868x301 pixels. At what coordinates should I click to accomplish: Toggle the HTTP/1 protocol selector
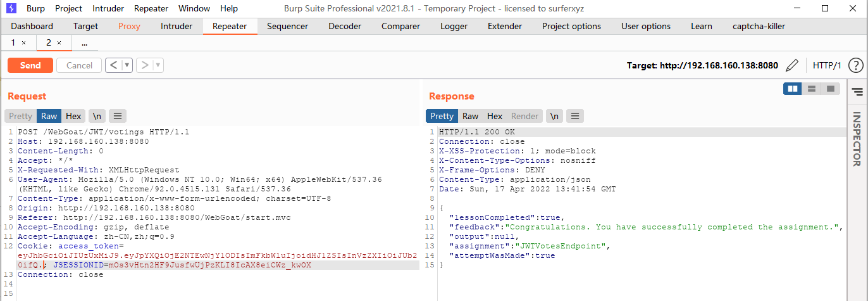point(827,65)
